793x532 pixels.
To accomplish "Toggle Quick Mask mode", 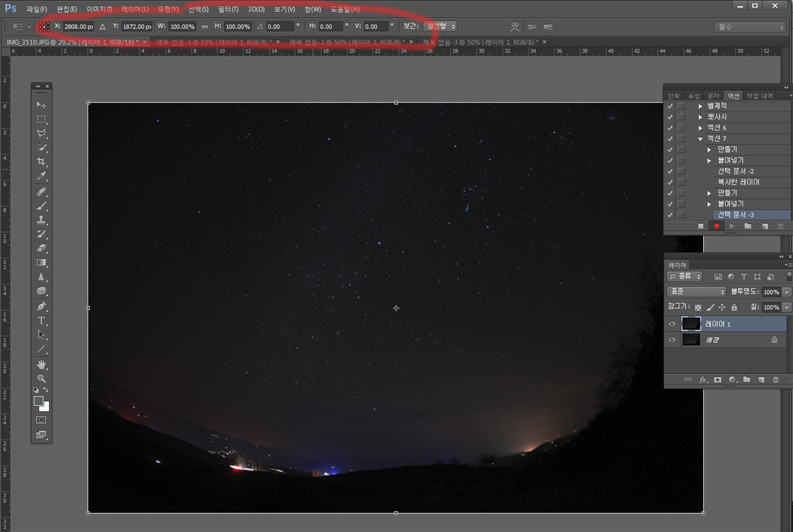I will (x=42, y=420).
